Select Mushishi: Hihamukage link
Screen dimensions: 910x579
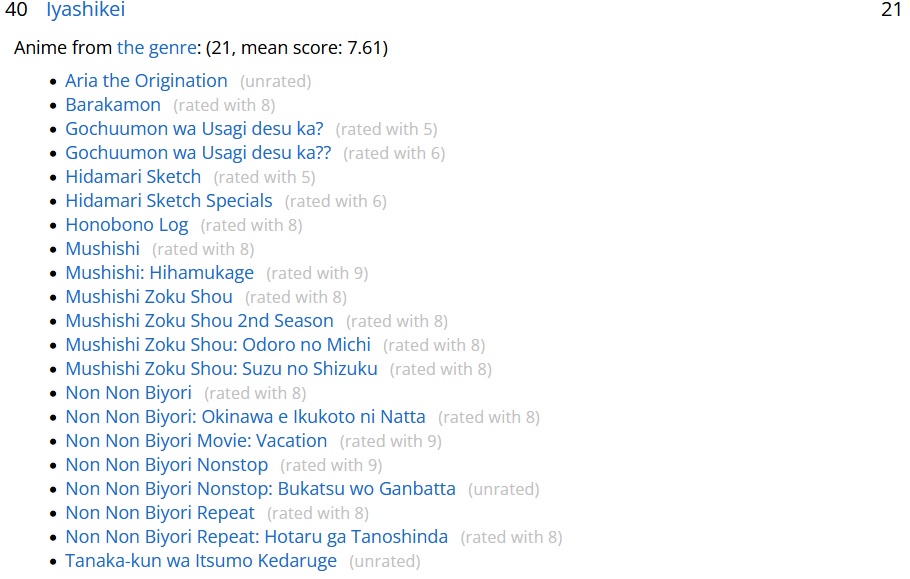click(160, 273)
